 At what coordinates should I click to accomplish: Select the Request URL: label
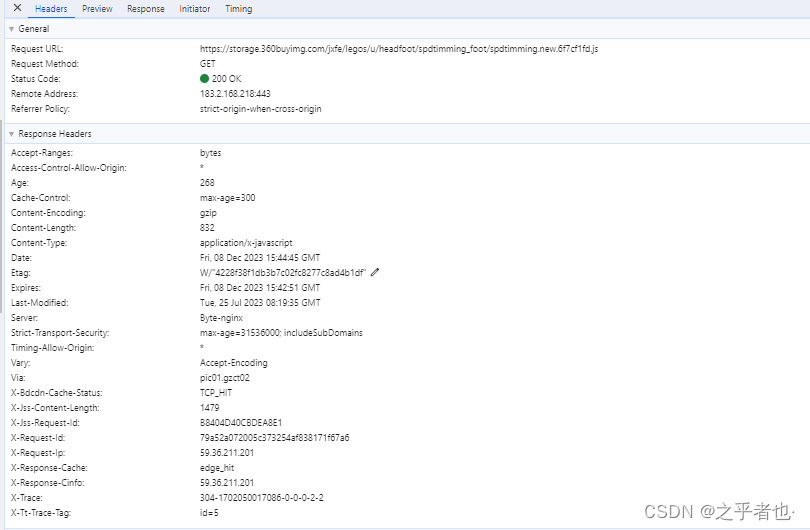(37, 49)
